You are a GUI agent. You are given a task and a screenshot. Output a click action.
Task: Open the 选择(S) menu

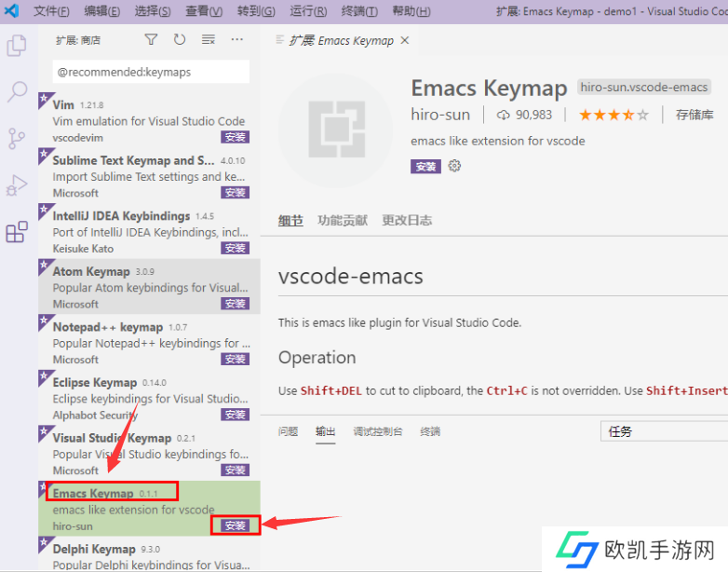153,10
